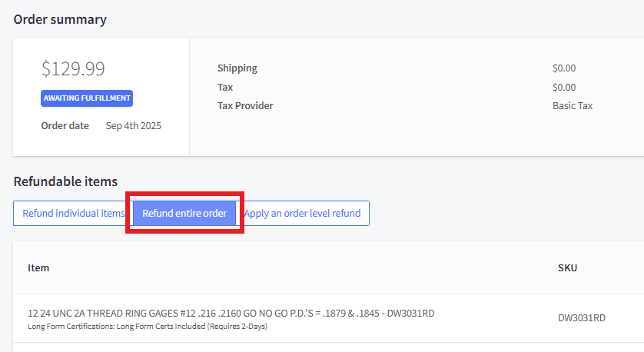This screenshot has height=352, width=644.
Task: Click the Tax $0.00 amount
Action: click(563, 87)
